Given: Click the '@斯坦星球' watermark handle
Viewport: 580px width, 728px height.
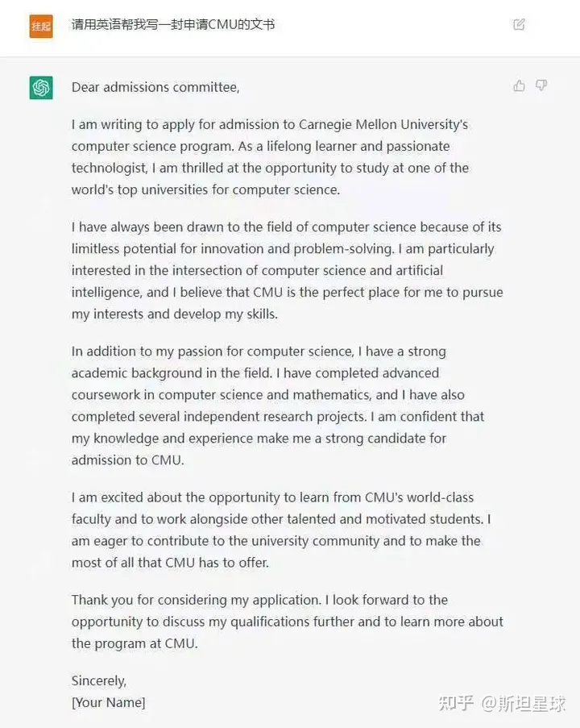Looking at the screenshot, I should click(524, 703).
